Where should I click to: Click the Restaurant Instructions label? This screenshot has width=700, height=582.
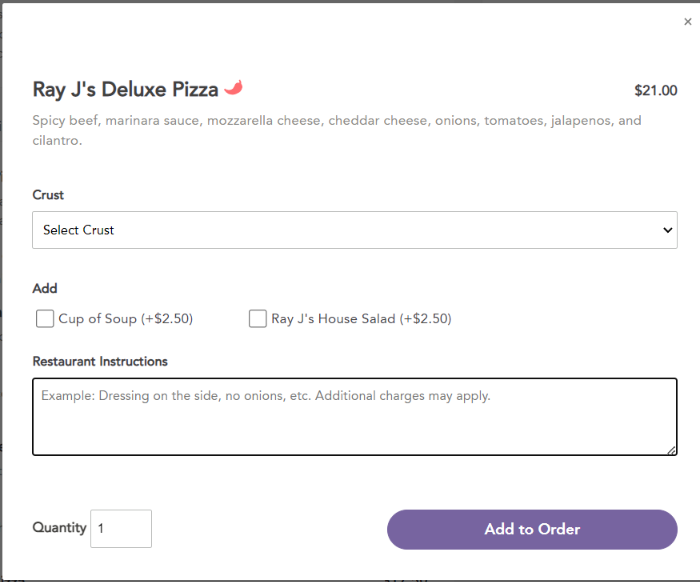[x=100, y=361]
